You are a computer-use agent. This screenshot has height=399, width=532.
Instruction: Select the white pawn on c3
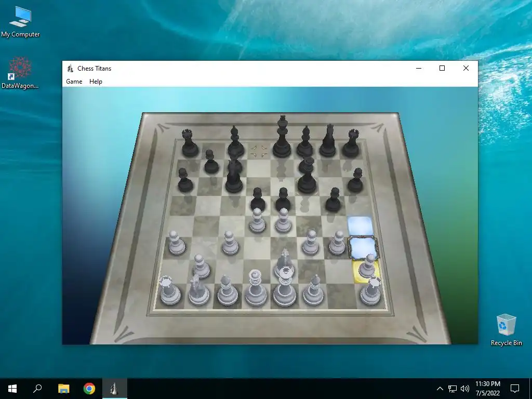(230, 243)
